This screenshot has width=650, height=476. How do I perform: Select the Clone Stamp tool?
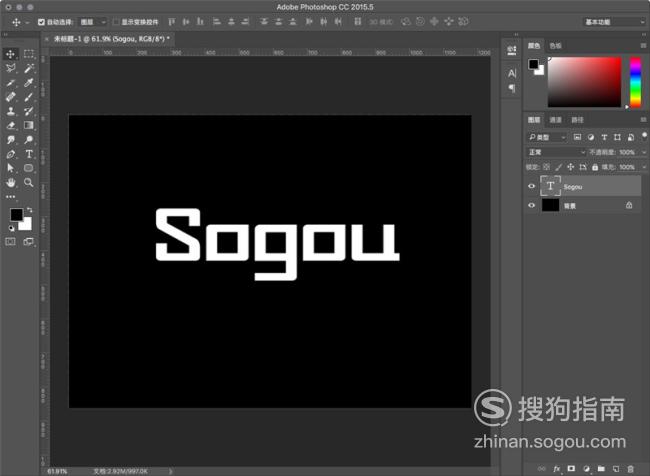pyautogui.click(x=11, y=111)
